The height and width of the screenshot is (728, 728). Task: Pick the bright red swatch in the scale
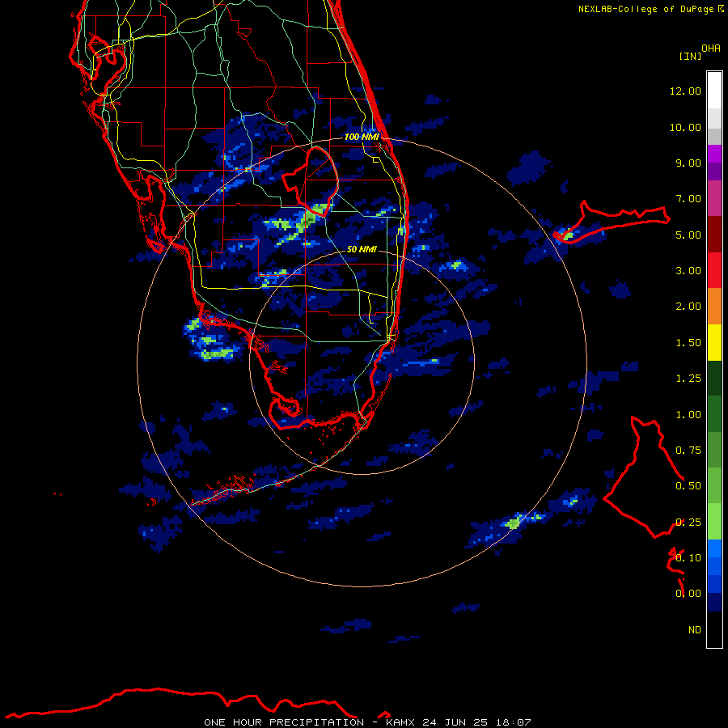pyautogui.click(x=714, y=271)
